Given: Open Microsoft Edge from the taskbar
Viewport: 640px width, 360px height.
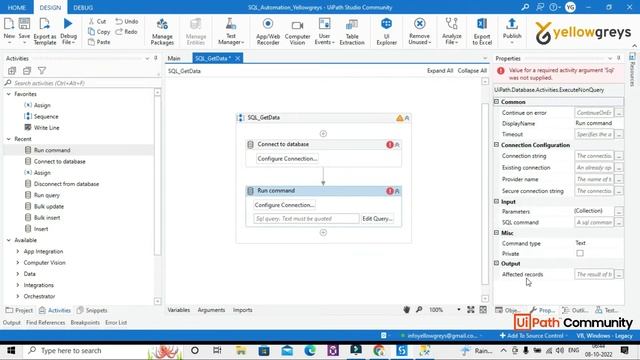Looking at the screenshot, I should pyautogui.click(x=310, y=351).
